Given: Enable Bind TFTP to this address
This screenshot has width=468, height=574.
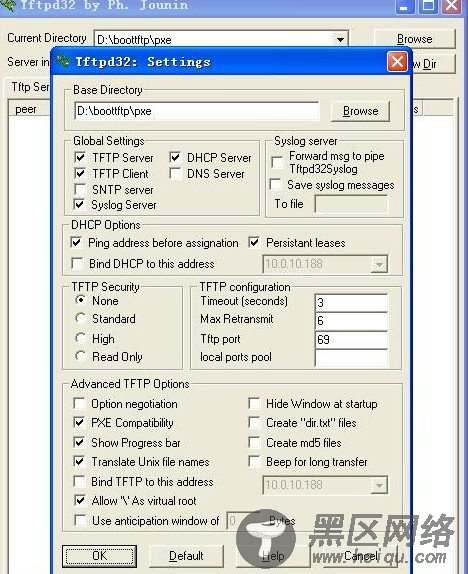Looking at the screenshot, I should [79, 481].
